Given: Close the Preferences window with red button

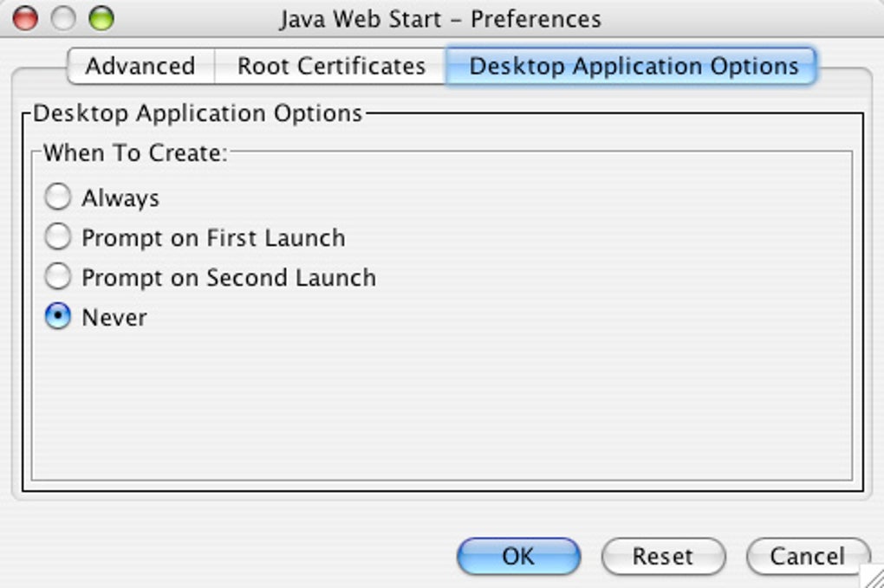Looking at the screenshot, I should [24, 18].
